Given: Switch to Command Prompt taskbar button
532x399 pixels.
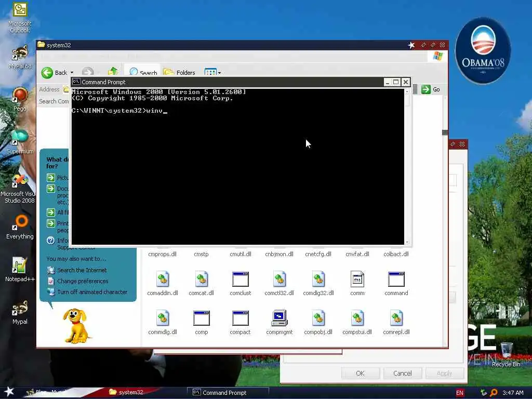Looking at the screenshot, I should point(228,393).
